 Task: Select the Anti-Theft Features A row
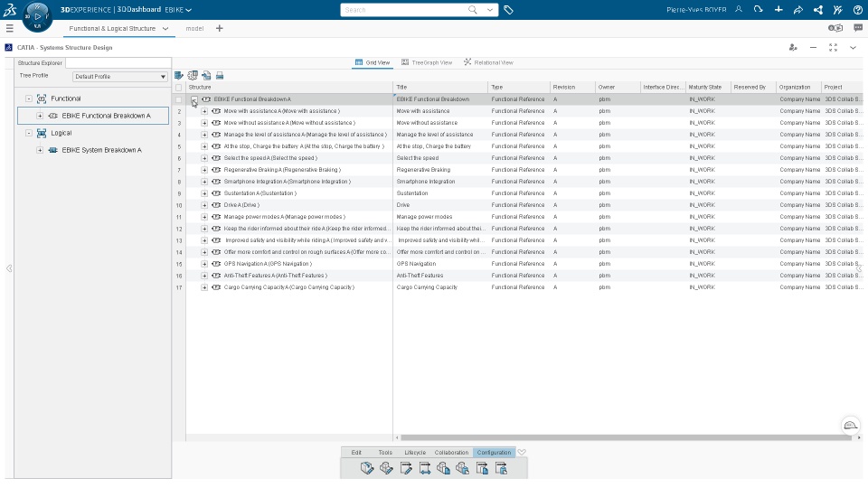(517, 276)
